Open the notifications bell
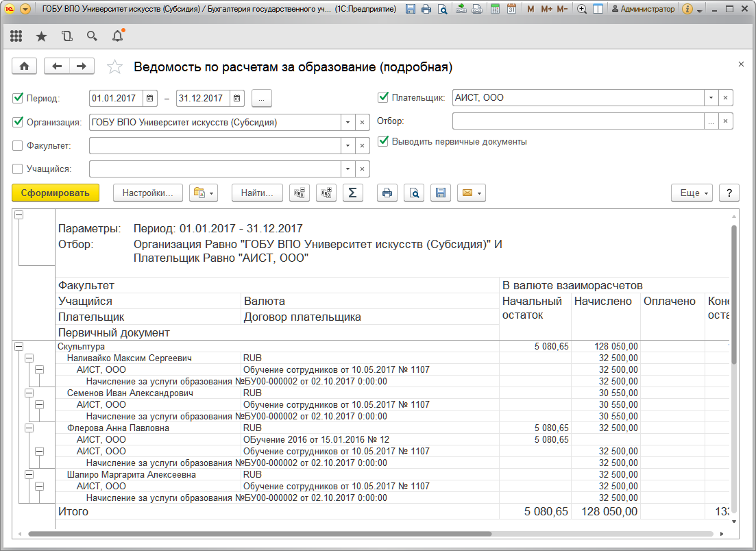 coord(117,36)
